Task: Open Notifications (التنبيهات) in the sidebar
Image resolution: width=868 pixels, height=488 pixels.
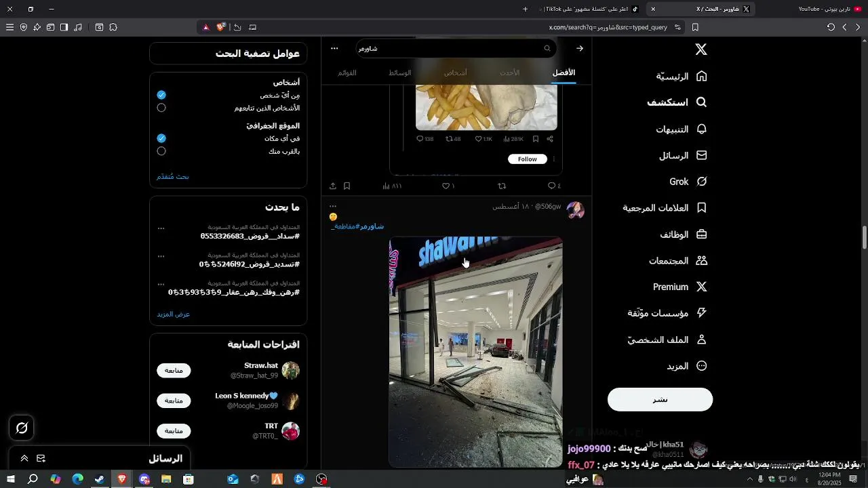Action: (682, 129)
